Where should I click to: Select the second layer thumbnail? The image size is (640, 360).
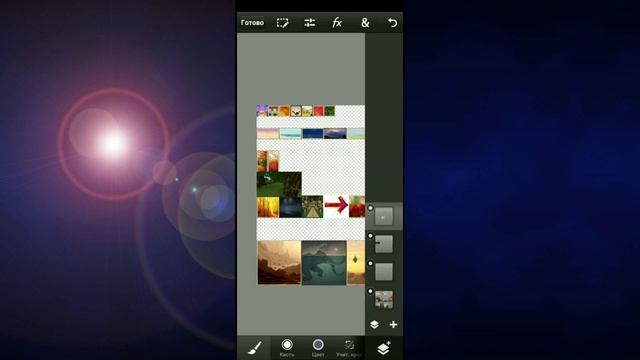click(384, 244)
